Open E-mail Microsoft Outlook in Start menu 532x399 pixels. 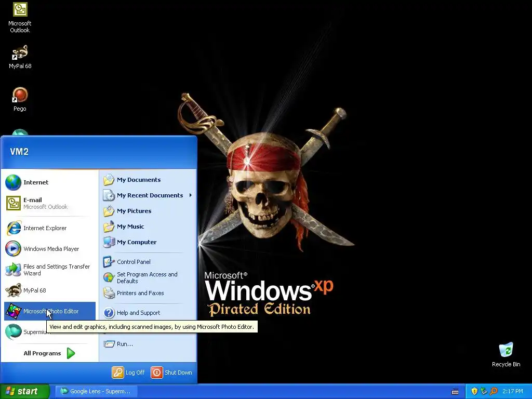[x=49, y=203]
